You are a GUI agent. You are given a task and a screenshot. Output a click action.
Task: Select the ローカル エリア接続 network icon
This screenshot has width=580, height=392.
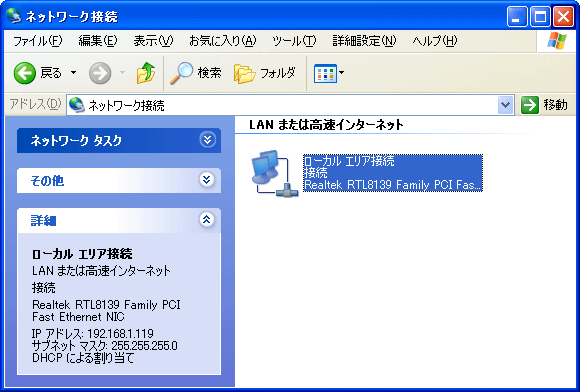tap(274, 173)
